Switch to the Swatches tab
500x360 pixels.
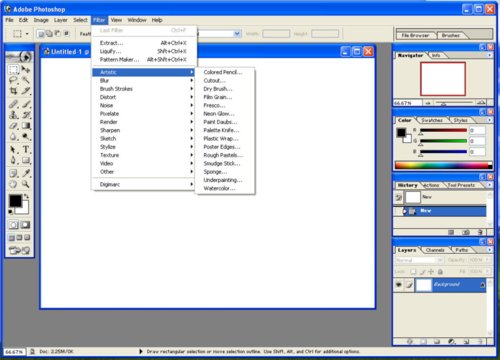[x=432, y=120]
